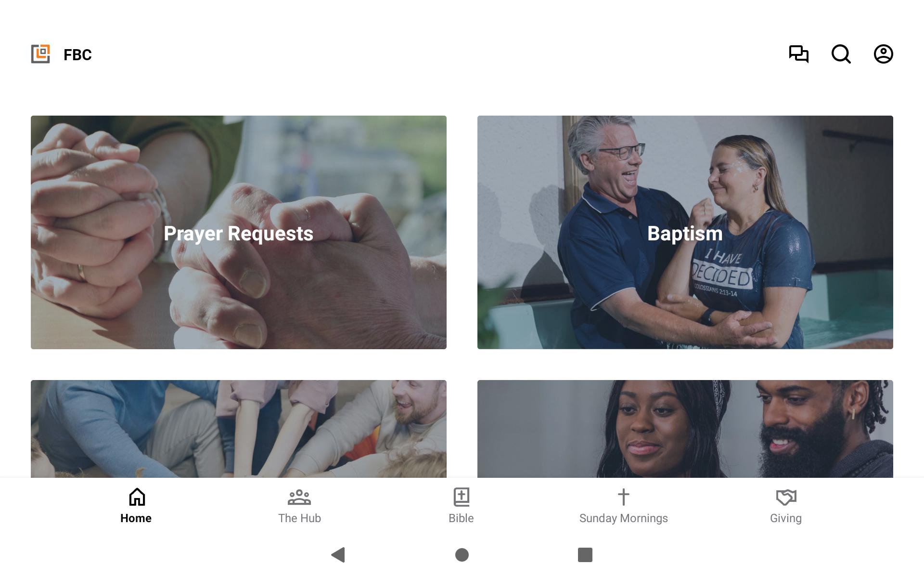This screenshot has height=578, width=924.
Task: Open the user profile account icon
Action: [x=884, y=54]
